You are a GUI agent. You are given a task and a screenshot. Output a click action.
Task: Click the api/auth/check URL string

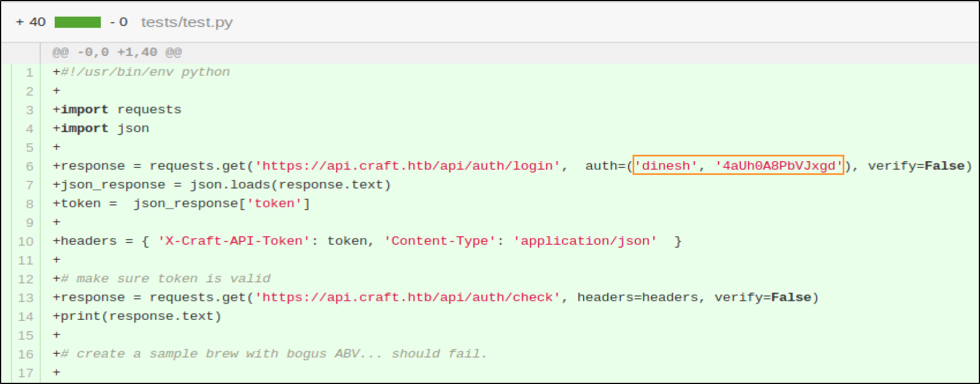coord(407,298)
